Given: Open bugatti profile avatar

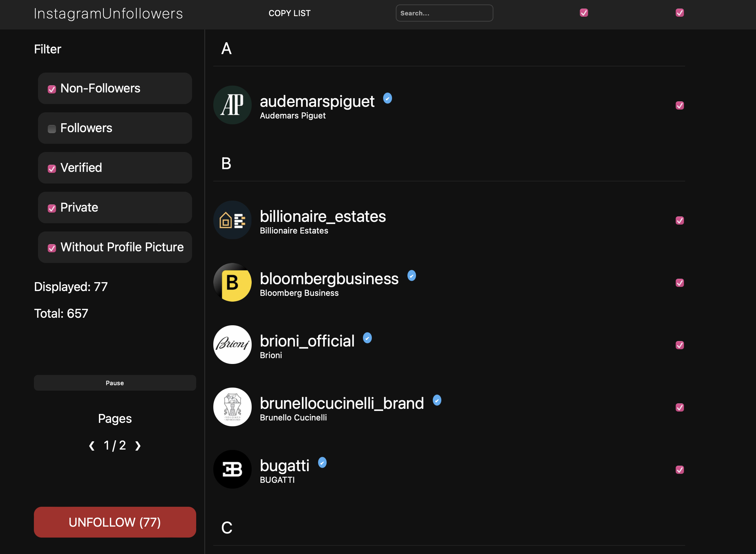Looking at the screenshot, I should tap(232, 469).
